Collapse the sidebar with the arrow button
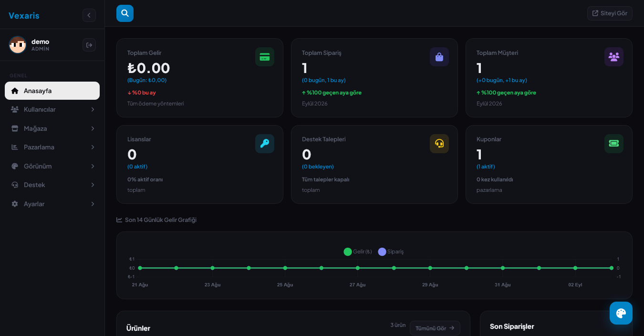The height and width of the screenshot is (336, 644). click(89, 15)
